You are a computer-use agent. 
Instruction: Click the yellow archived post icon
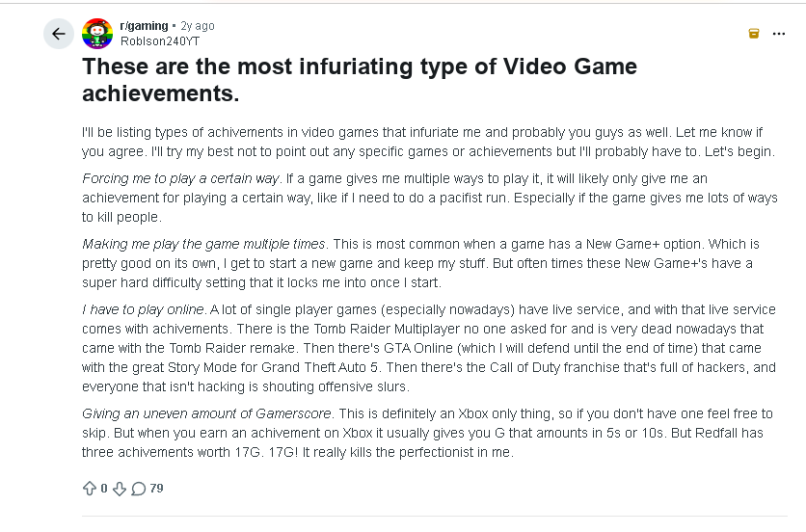pos(754,33)
